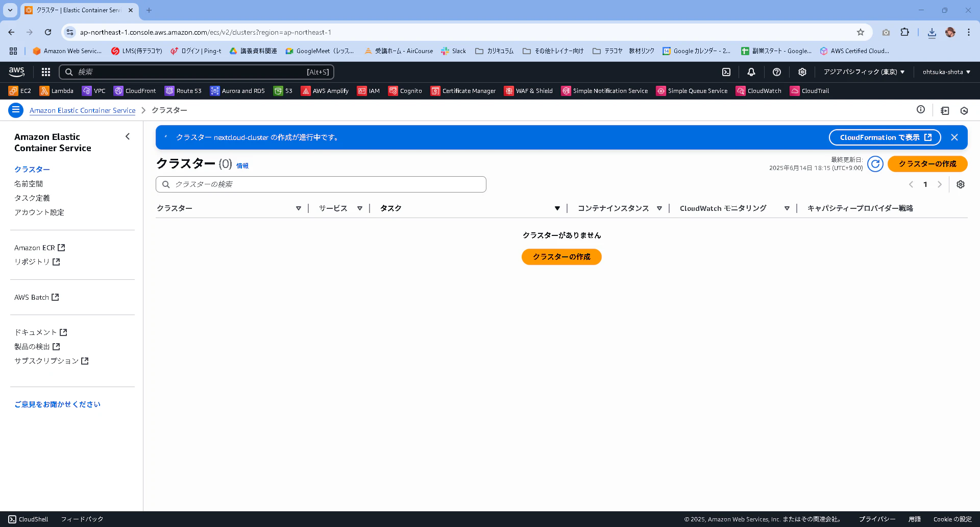980x527 pixels.
Task: Open ドキュメント external link in sidebar
Action: 41,332
